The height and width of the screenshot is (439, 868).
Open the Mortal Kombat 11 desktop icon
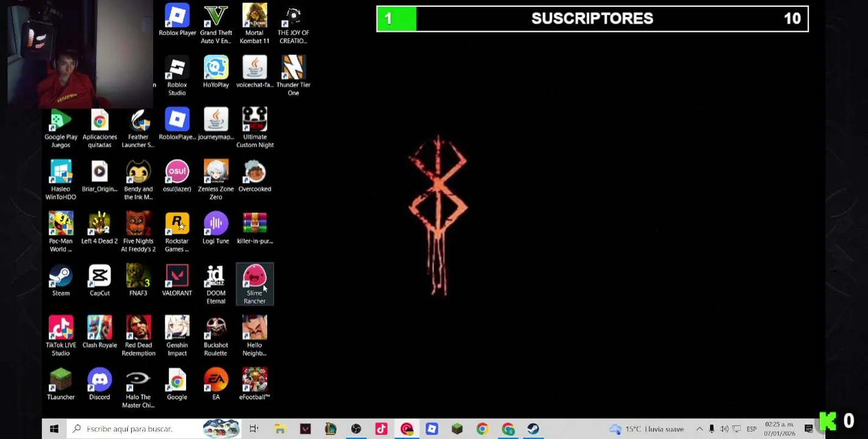click(255, 23)
